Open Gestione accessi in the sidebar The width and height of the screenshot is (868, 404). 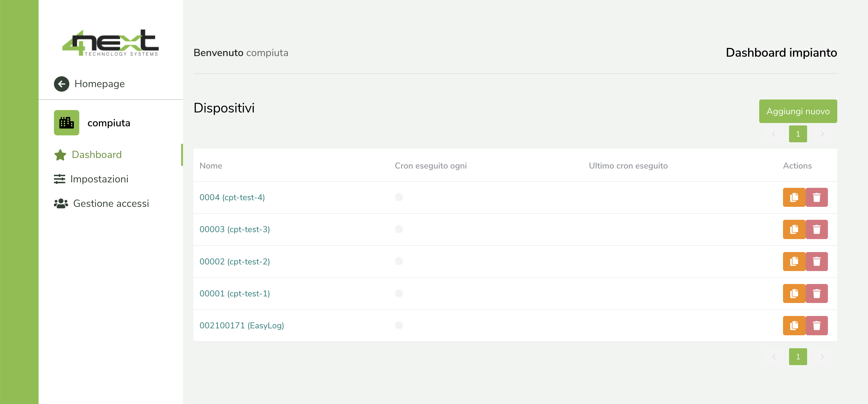111,204
